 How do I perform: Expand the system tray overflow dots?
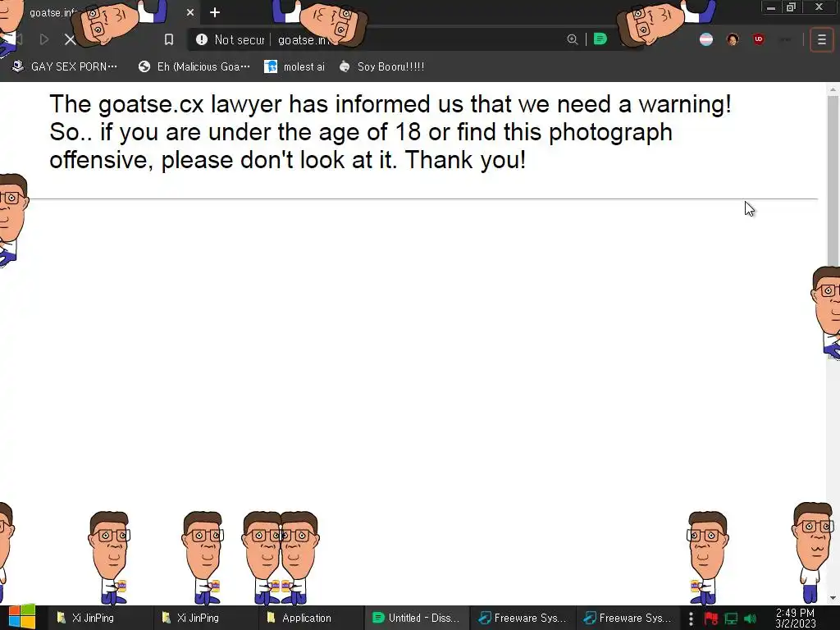(x=691, y=619)
